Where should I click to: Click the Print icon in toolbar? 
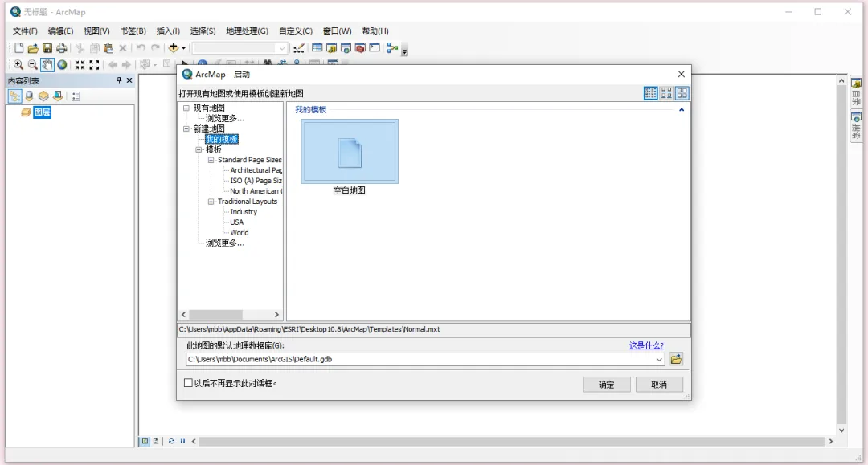pos(61,48)
